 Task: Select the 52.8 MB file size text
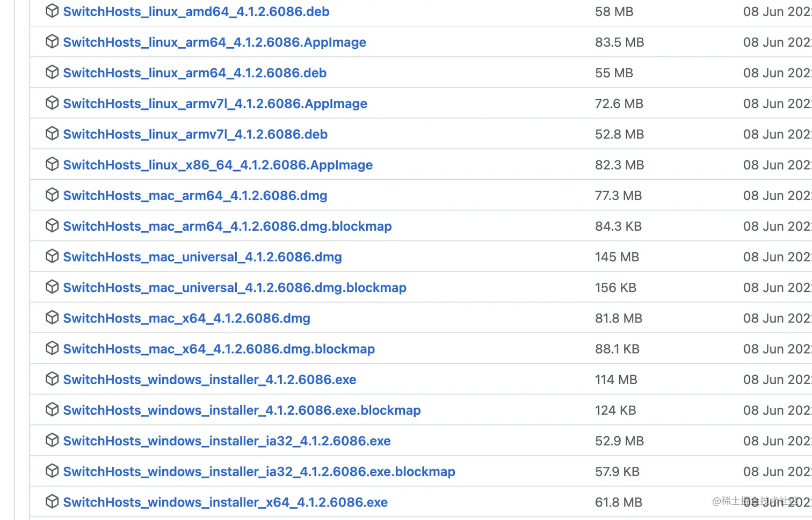click(619, 134)
